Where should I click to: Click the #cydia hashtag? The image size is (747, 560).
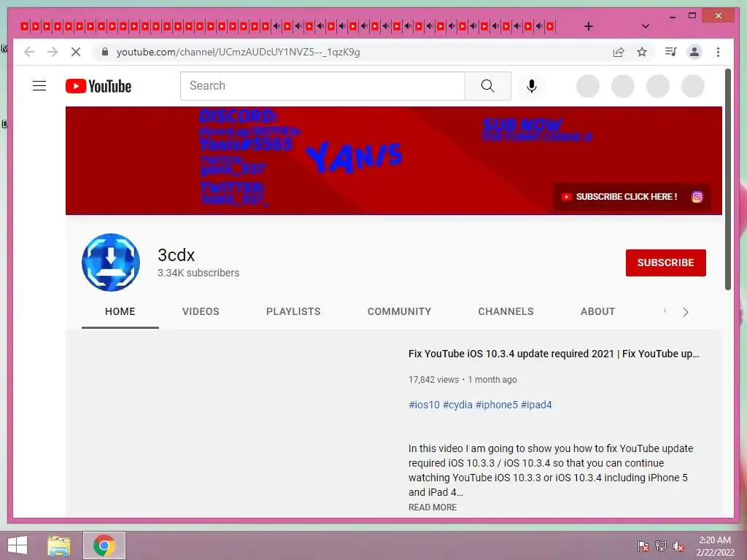pos(458,405)
